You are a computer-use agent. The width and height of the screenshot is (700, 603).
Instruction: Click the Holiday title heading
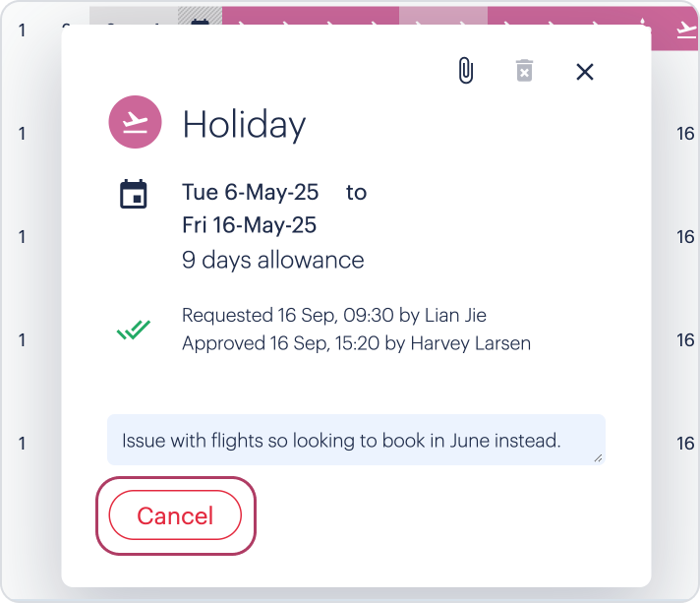244,124
